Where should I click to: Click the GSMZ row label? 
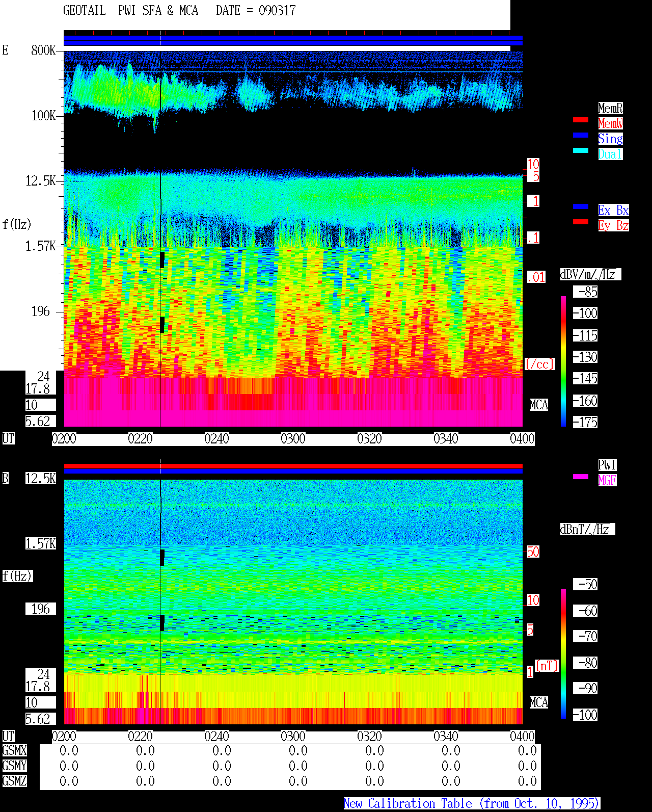tap(14, 781)
